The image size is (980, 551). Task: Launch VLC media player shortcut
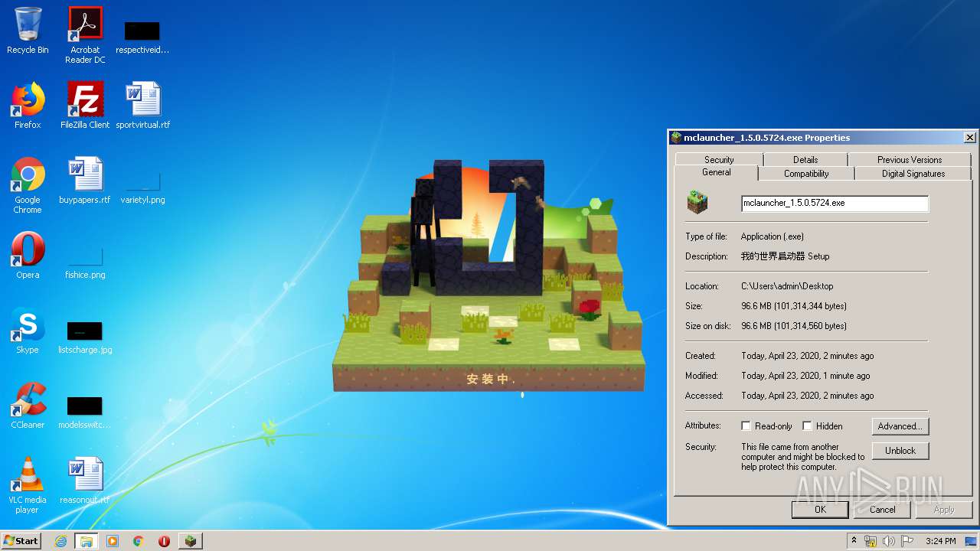pyautogui.click(x=28, y=485)
